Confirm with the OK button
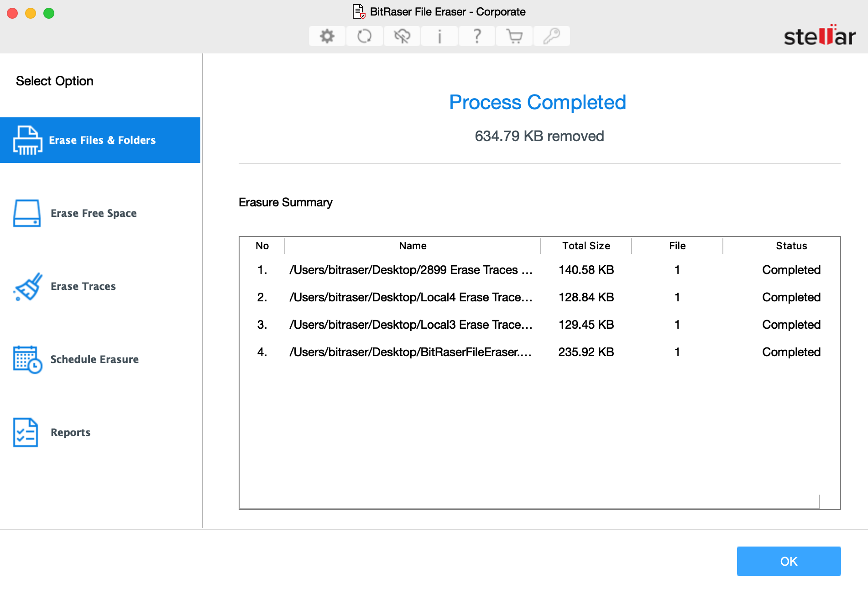This screenshot has width=868, height=589. pos(789,561)
